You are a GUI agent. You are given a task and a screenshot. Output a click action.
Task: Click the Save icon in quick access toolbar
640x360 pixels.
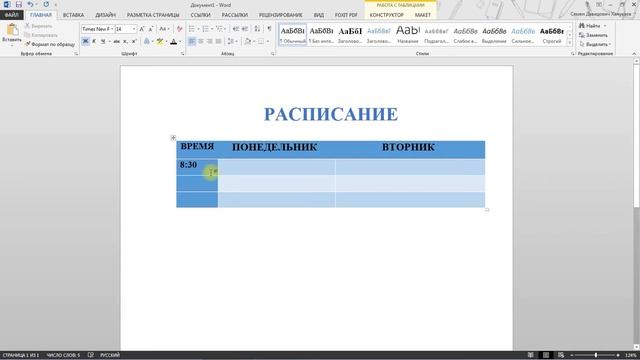19,4
